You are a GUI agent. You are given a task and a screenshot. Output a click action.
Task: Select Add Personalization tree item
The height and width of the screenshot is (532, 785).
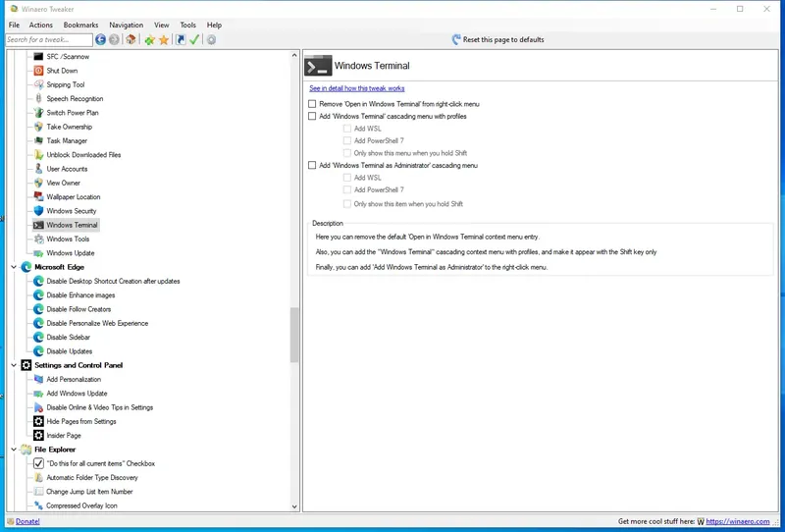point(74,379)
